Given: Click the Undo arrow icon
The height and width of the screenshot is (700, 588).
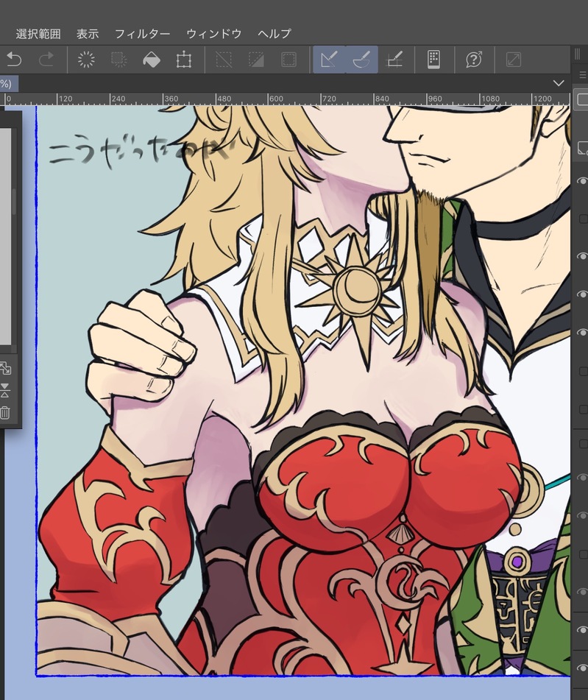Looking at the screenshot, I should click(14, 60).
